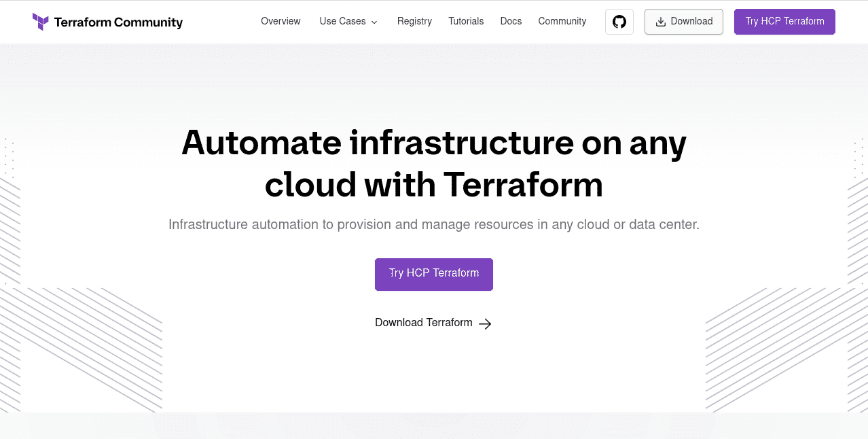The image size is (868, 439).
Task: Click the purple Terraform mark next to wordmark
Action: pos(41,21)
